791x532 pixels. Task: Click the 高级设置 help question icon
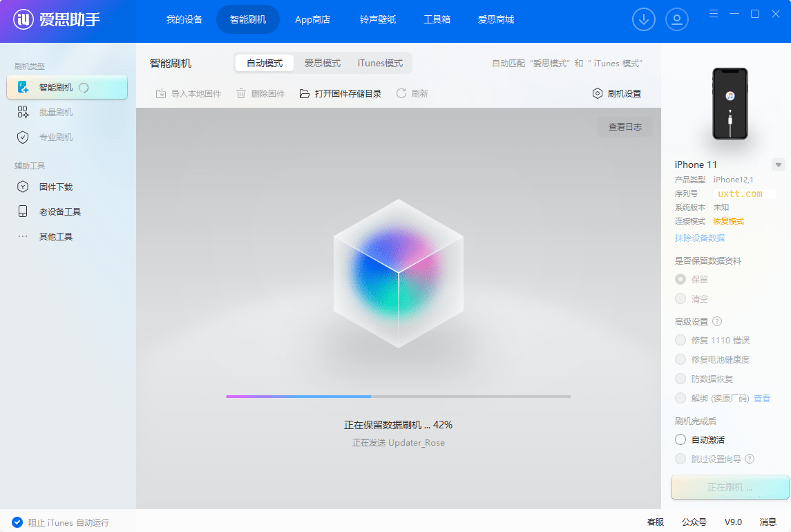[717, 321]
